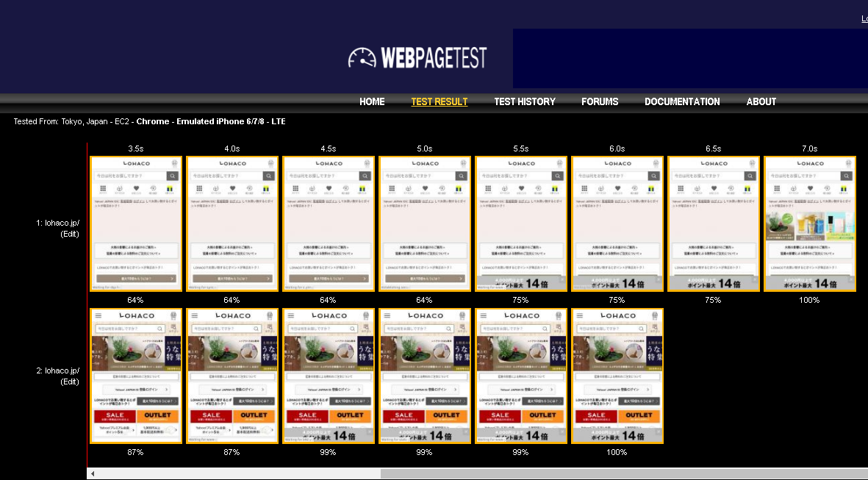Click the dark banner beside the logo

(x=689, y=58)
